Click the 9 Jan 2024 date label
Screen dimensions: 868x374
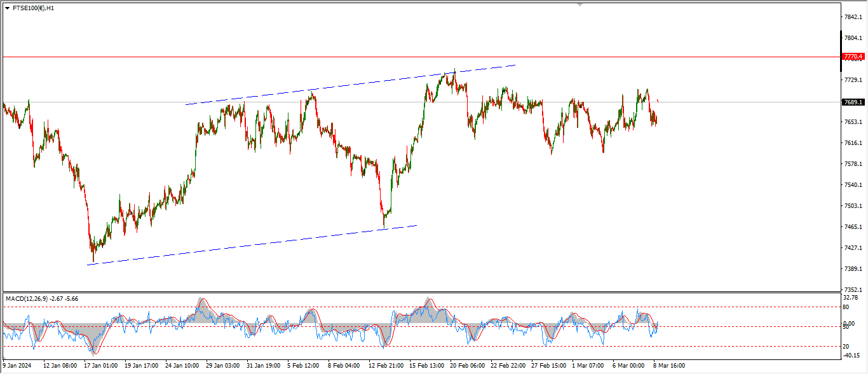[x=17, y=366]
